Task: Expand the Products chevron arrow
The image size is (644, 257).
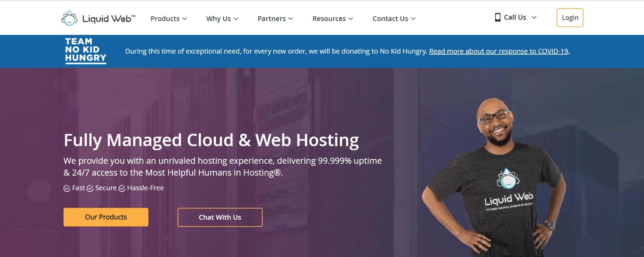Action: (x=184, y=19)
